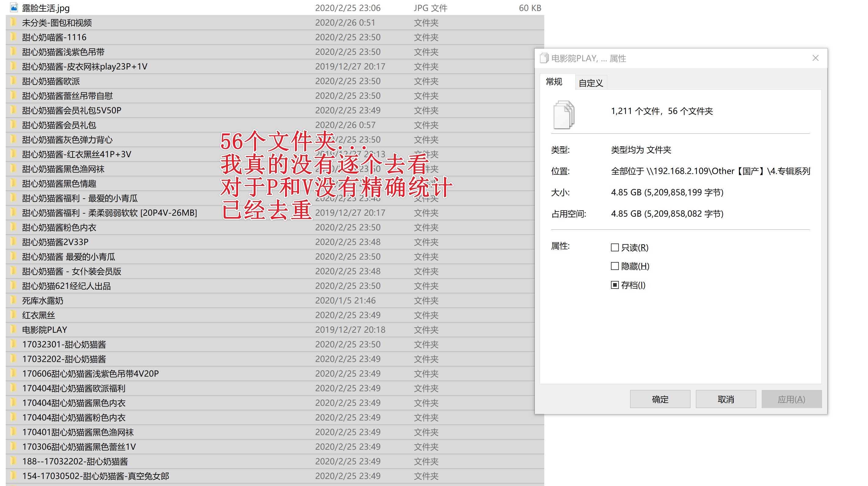Image resolution: width=868 pixels, height=486 pixels.
Task: Click folder icon of 红衣黑丝
Action: coord(14,315)
